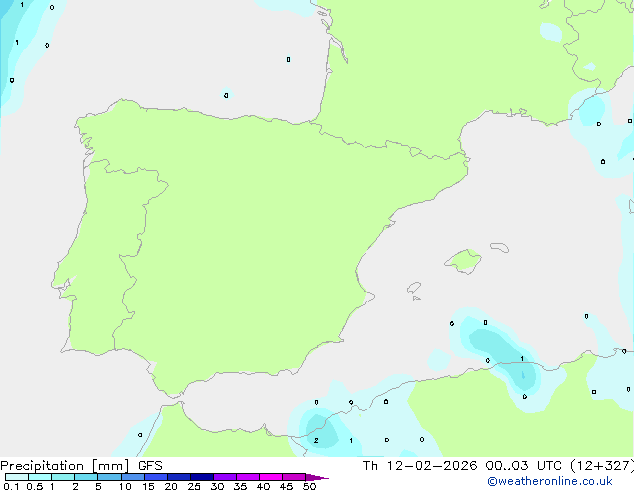This screenshot has width=634, height=490.
Task: Click the '(12+327)' forecast offset text
Action: (602, 466)
